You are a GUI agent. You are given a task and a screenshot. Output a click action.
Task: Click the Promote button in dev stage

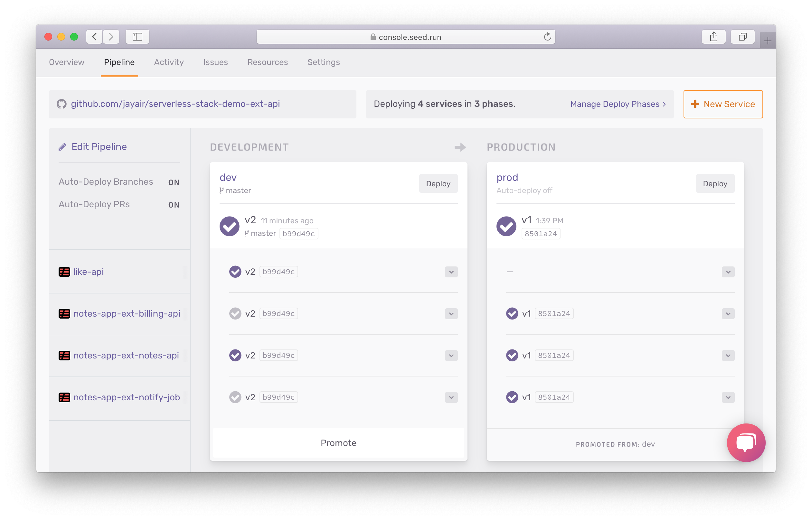click(338, 442)
